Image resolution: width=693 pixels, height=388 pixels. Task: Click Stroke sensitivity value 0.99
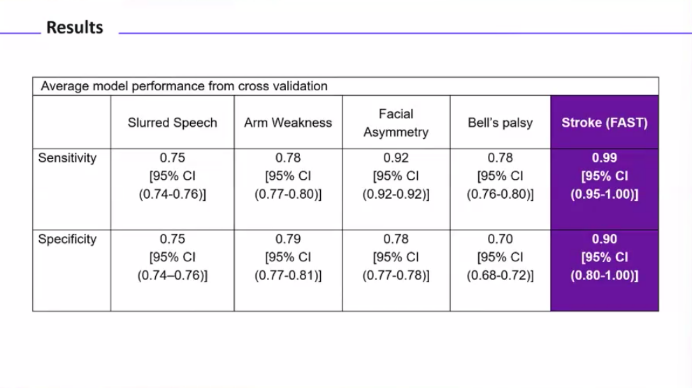click(605, 158)
